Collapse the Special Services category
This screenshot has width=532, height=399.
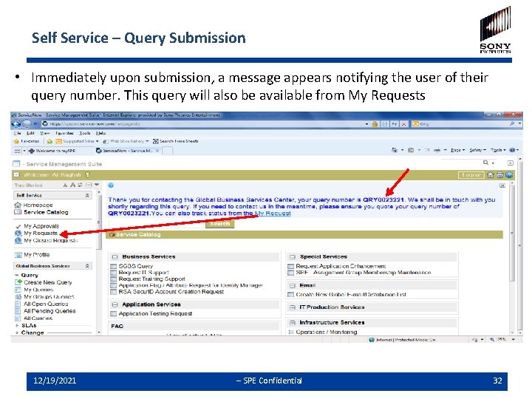pos(293,257)
